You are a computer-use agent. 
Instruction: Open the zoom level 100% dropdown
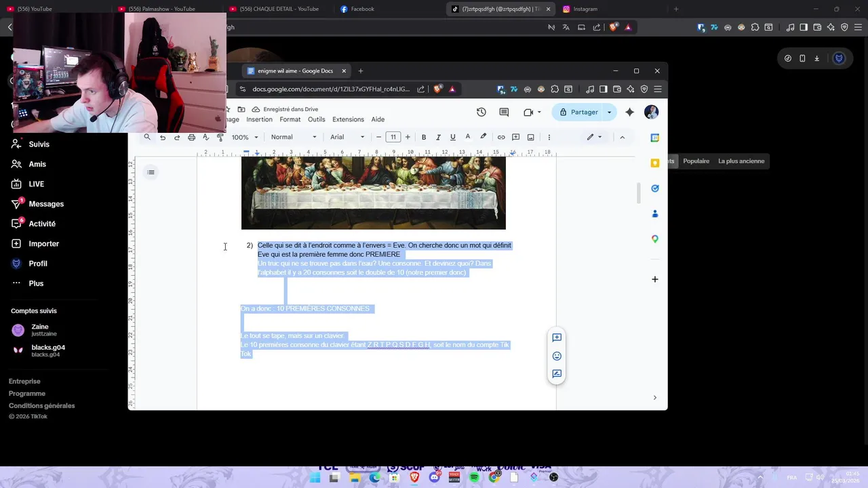[x=244, y=137]
